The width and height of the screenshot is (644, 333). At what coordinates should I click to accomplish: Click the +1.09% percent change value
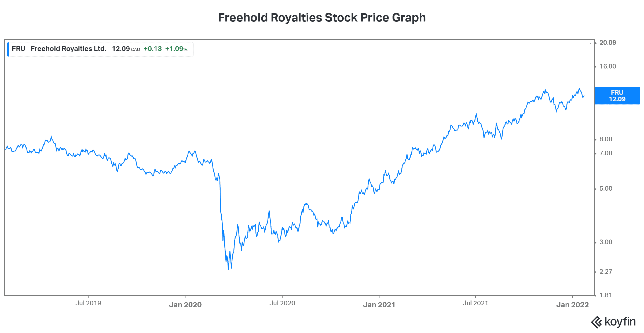(x=176, y=49)
